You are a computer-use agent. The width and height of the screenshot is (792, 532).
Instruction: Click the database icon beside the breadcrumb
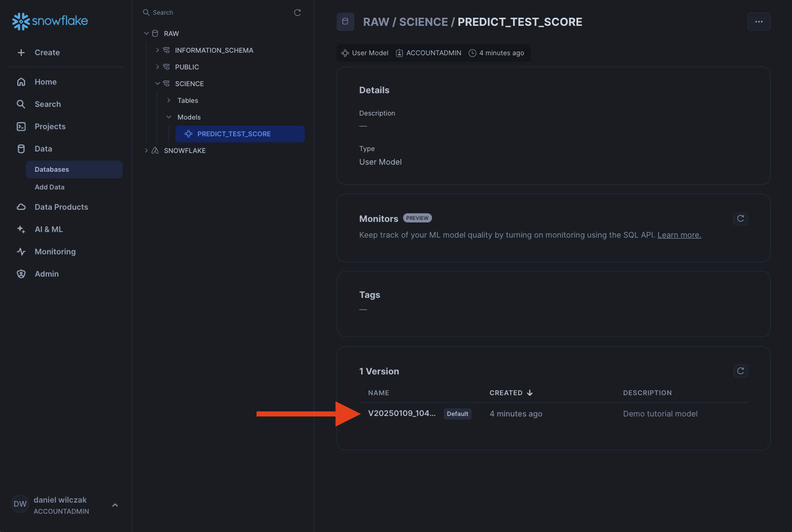click(x=345, y=22)
